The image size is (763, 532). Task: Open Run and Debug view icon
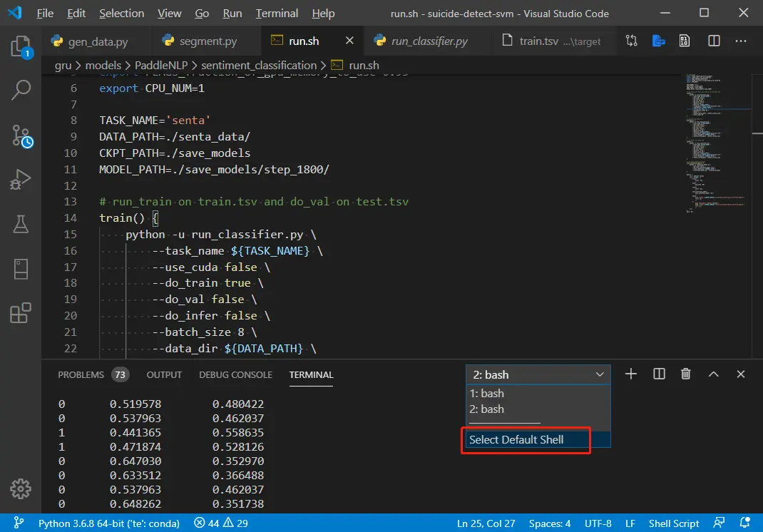(21, 180)
